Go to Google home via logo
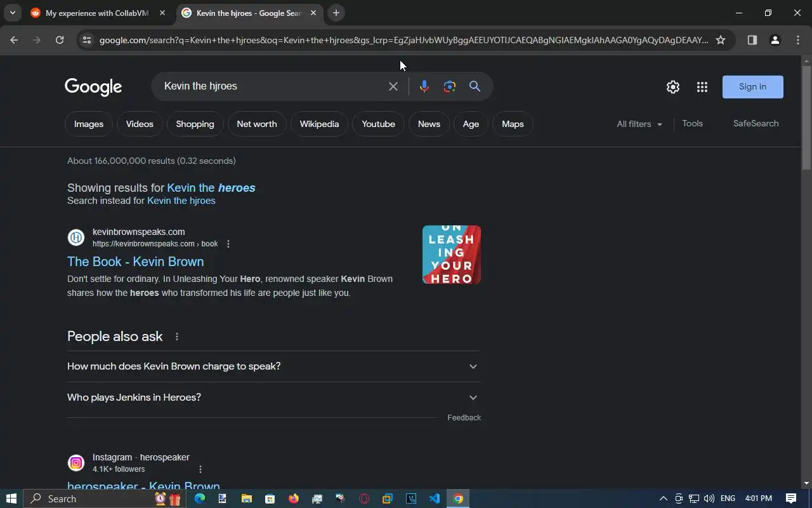812x508 pixels. [93, 87]
